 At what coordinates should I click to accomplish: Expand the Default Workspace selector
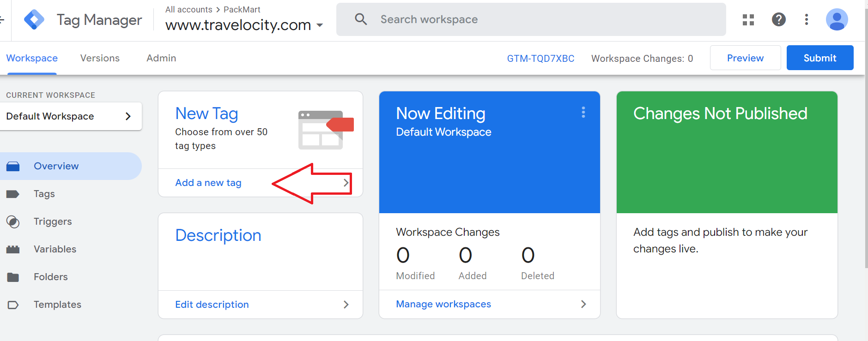[x=71, y=116]
